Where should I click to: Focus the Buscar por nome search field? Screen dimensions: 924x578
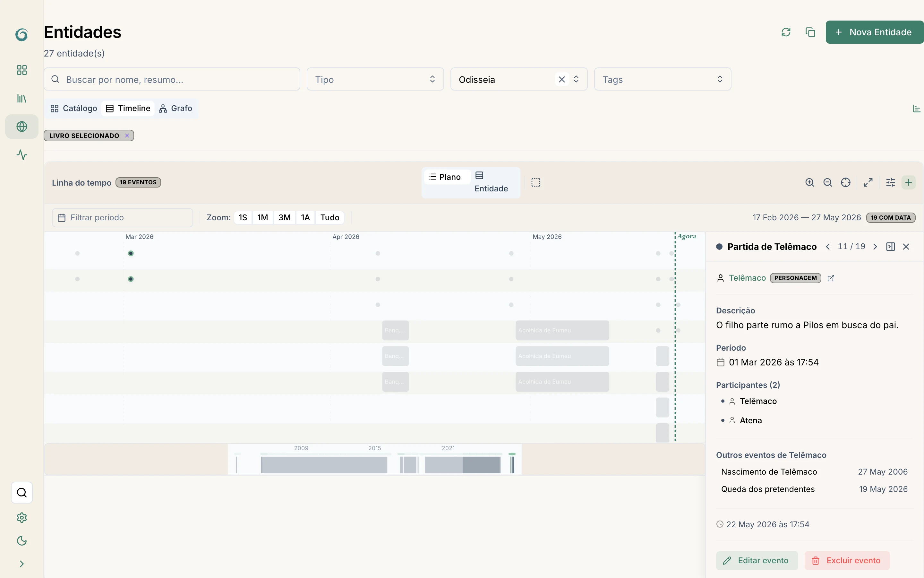coord(172,79)
